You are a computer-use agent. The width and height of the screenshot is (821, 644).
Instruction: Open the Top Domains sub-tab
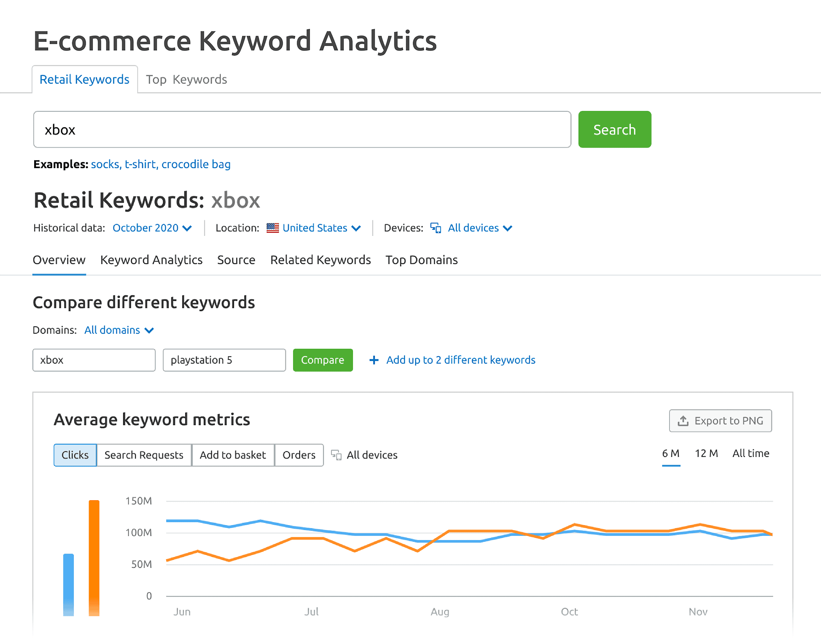(421, 260)
